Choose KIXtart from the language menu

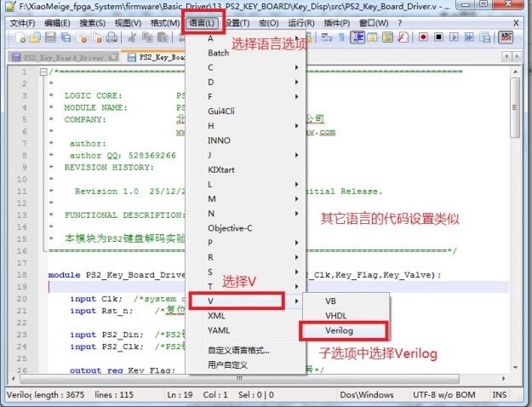click(246, 169)
